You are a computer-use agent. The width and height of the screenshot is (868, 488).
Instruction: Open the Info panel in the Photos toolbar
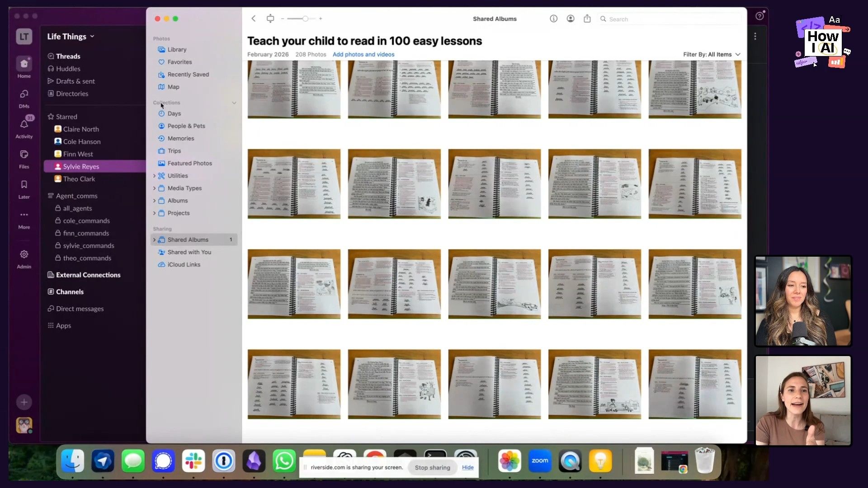pyautogui.click(x=553, y=19)
